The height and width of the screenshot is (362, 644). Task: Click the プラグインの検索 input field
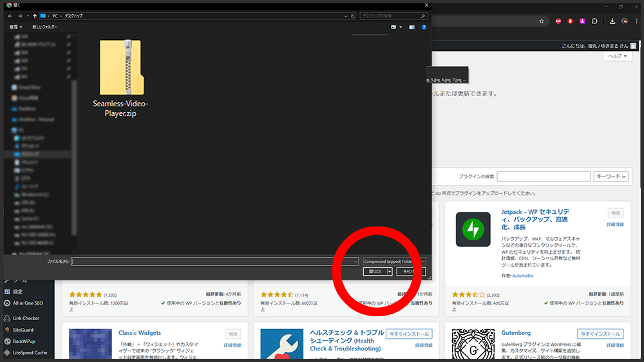click(x=544, y=176)
